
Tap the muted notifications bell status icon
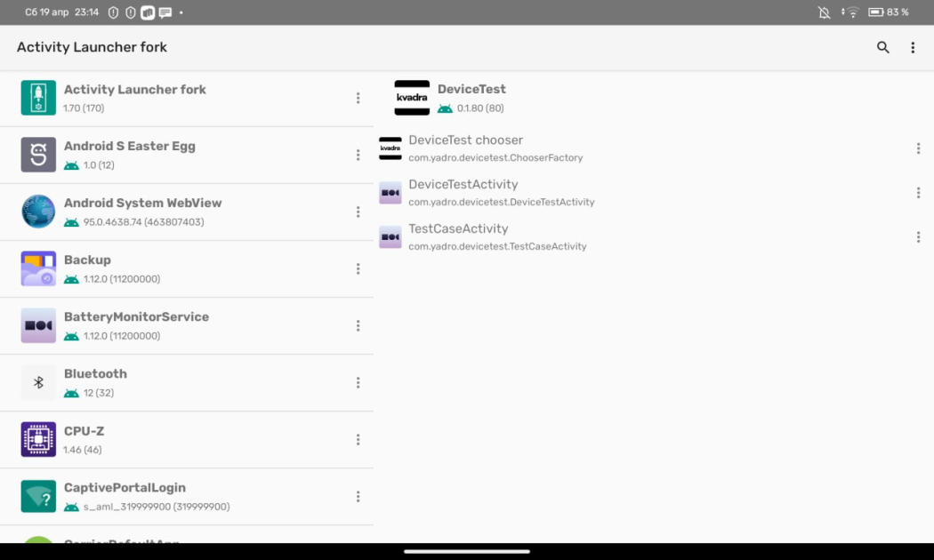point(825,12)
